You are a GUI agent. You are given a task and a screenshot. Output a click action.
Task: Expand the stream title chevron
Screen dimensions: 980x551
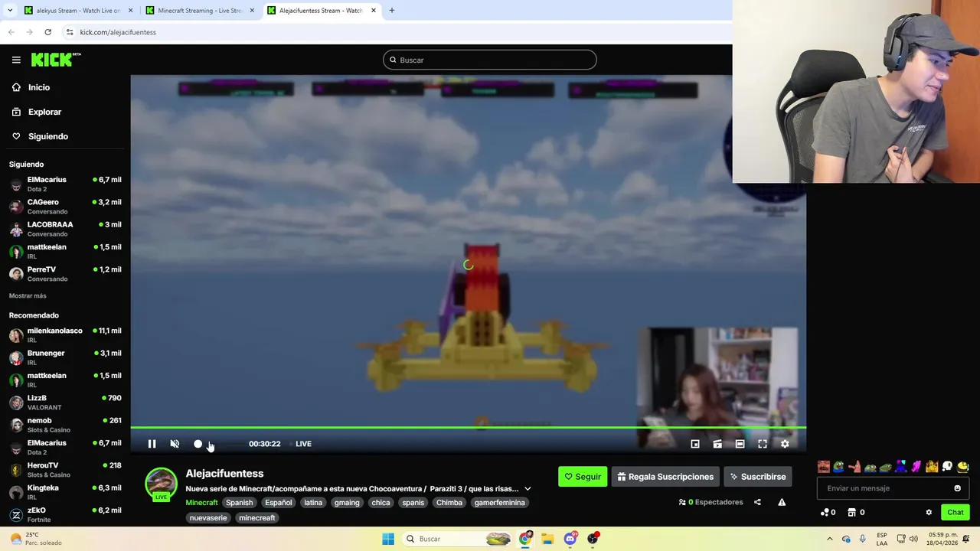click(x=528, y=489)
